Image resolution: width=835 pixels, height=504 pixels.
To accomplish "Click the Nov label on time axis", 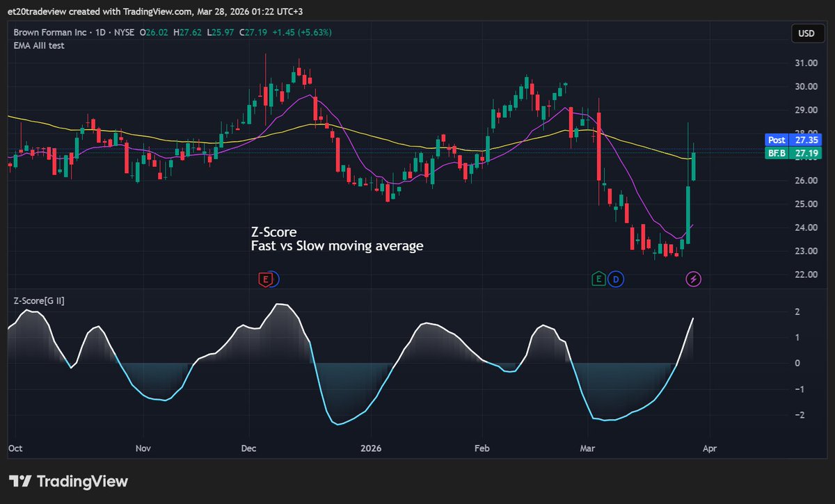I will click(x=143, y=449).
